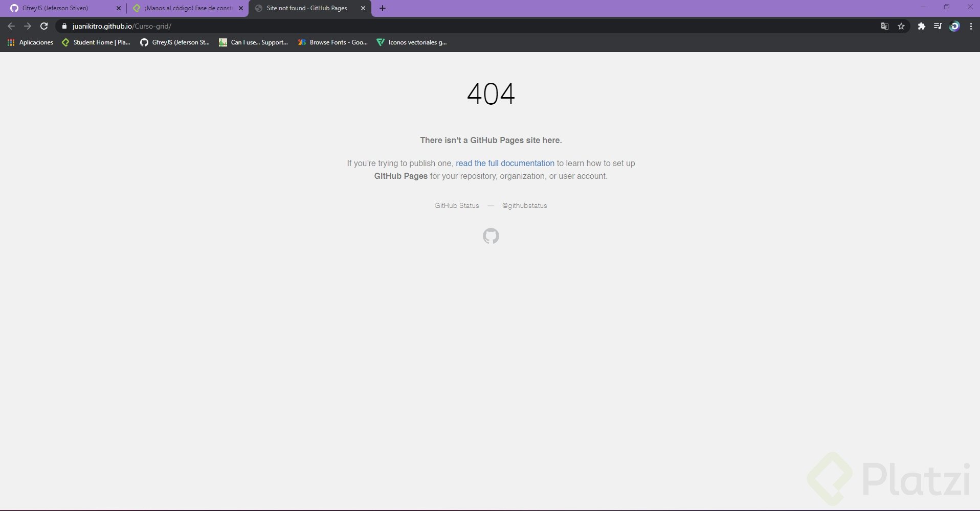Image resolution: width=980 pixels, height=511 pixels.
Task: View site information via the padlock icon
Action: (x=64, y=26)
